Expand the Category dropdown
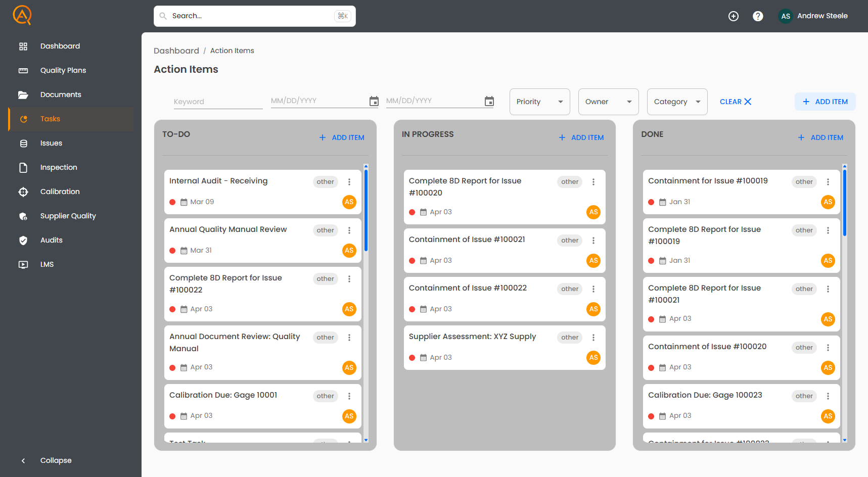 point(677,102)
